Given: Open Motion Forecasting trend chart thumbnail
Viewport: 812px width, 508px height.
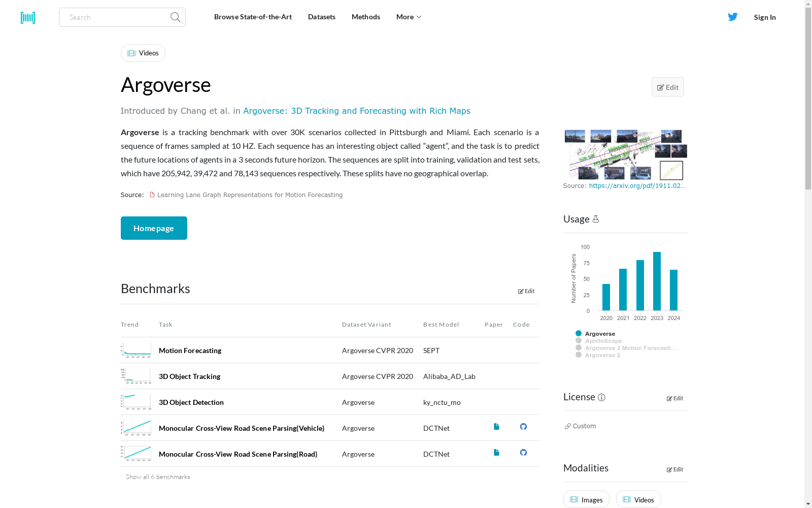Looking at the screenshot, I should pos(136,350).
